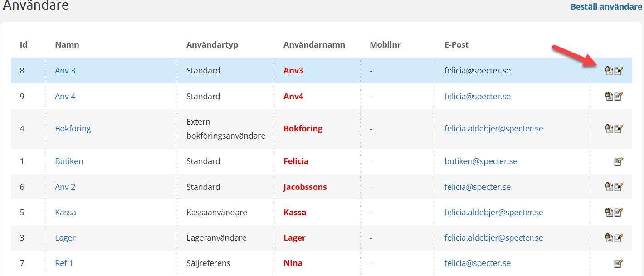644x276 pixels.
Task: Click the lock icon in the Kassa row
Action: (609, 212)
